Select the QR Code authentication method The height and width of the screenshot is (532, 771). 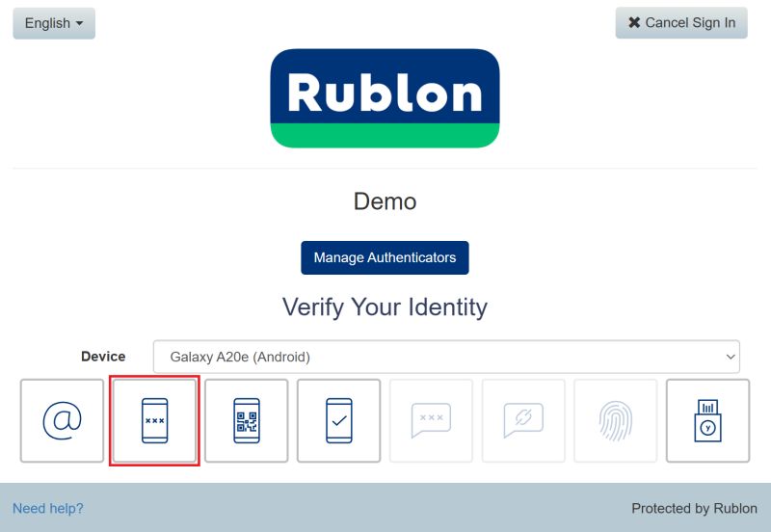coord(247,420)
